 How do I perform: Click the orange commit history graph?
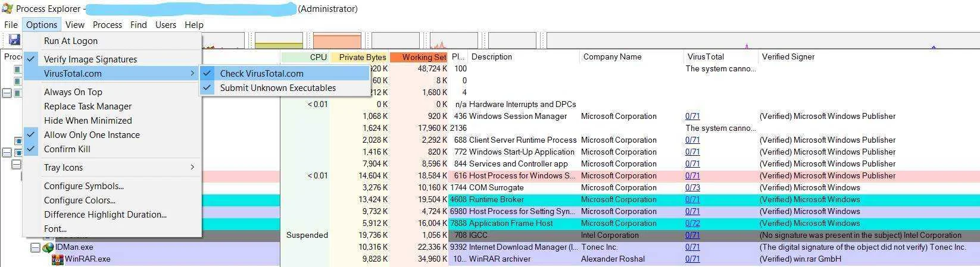[337, 41]
